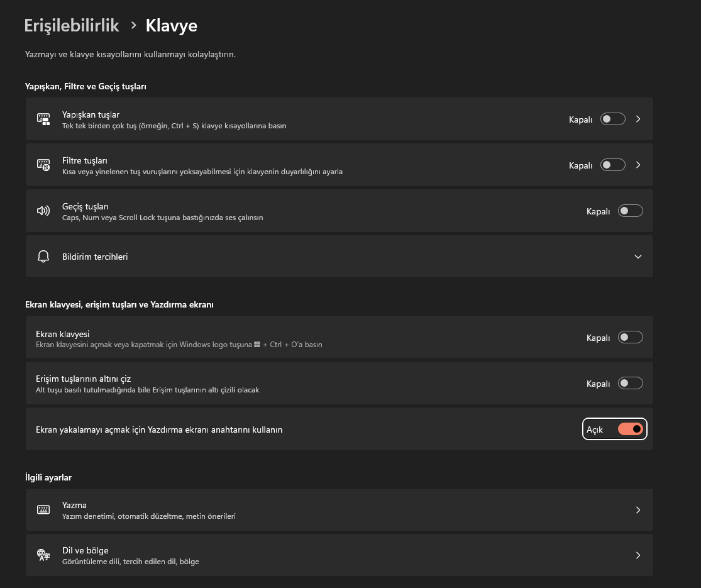Click the Filtre tuşları keyboard icon
The image size is (701, 588).
(43, 165)
